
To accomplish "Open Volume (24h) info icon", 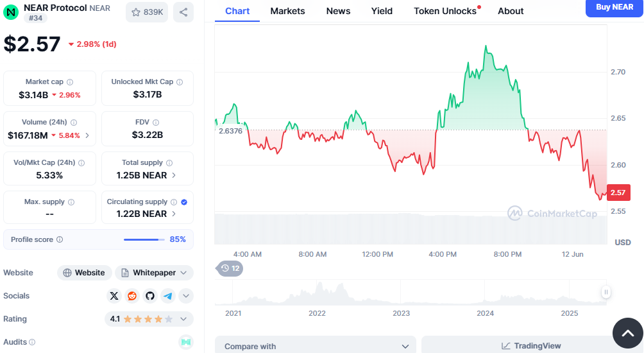I will click(x=74, y=123).
